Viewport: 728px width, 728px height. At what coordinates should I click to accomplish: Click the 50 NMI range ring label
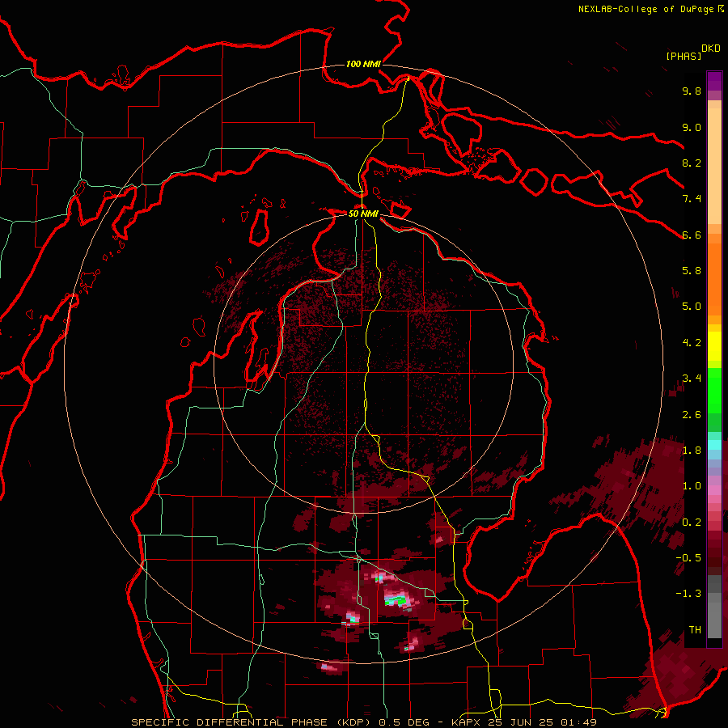(363, 214)
